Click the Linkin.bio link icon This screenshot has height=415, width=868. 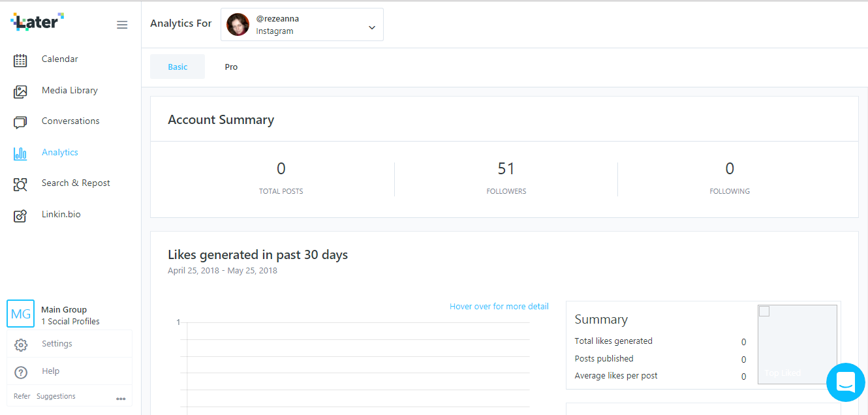(20, 215)
